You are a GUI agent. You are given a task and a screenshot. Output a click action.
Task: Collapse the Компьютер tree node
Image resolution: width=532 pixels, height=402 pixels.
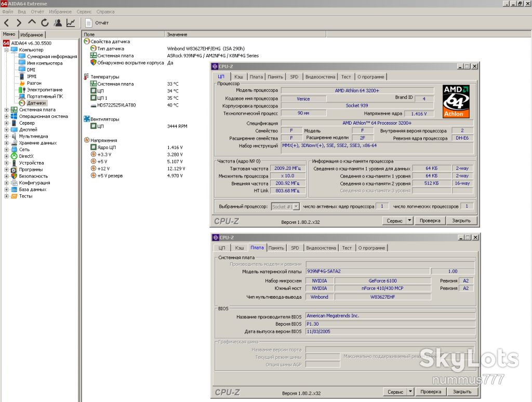6,50
